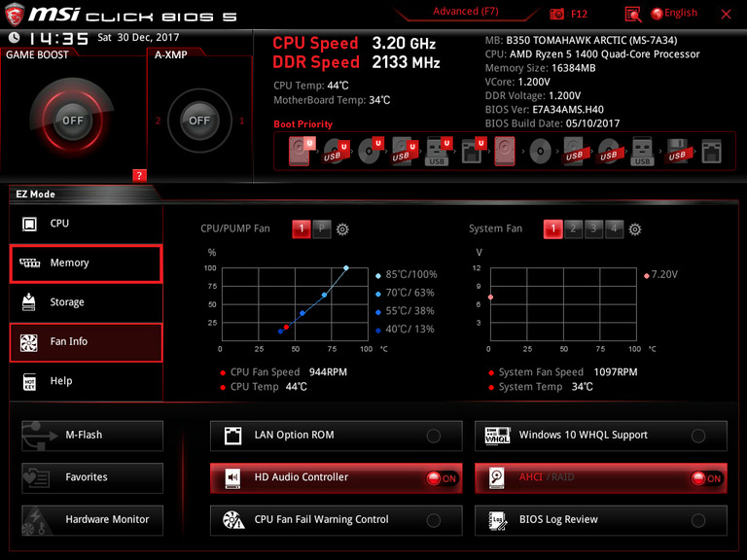747x560 pixels.
Task: Click the English language label
Action: (681, 14)
